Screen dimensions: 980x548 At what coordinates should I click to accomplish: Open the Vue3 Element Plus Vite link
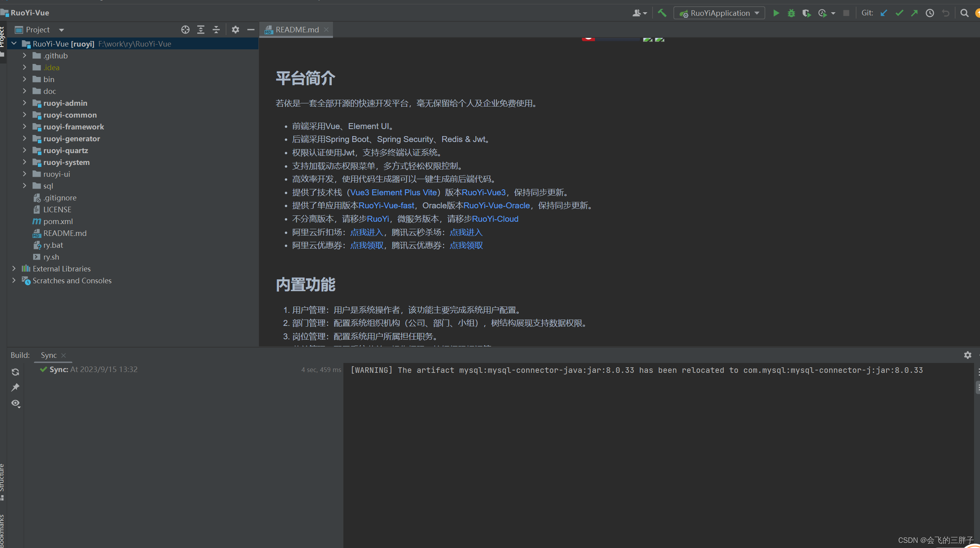click(x=393, y=193)
